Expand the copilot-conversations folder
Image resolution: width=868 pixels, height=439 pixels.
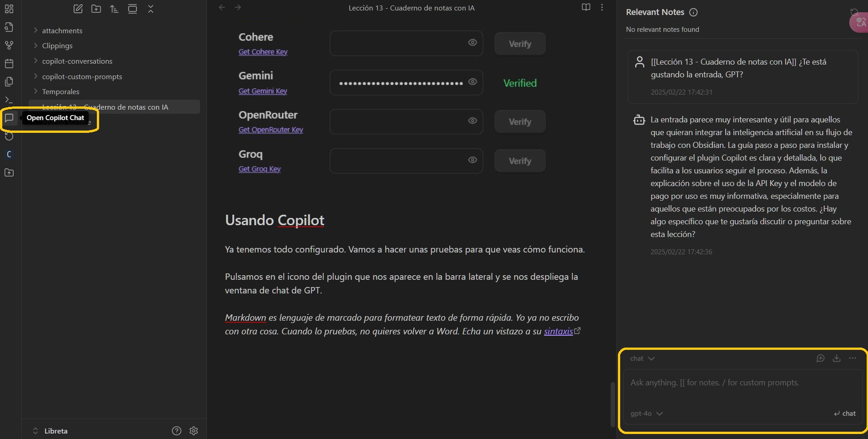pos(35,61)
